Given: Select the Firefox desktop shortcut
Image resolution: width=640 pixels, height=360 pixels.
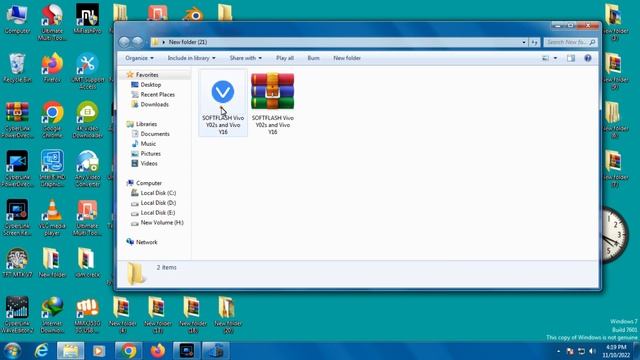Looking at the screenshot, I should pos(52,68).
